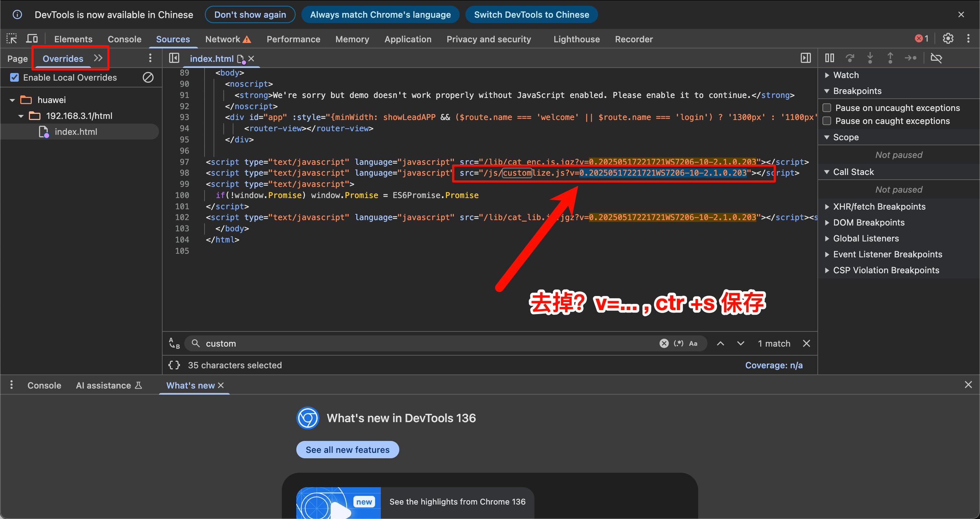Clear the search input text
980x519 pixels.
click(x=664, y=343)
